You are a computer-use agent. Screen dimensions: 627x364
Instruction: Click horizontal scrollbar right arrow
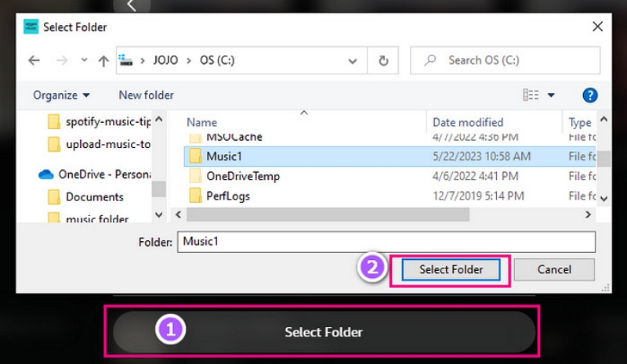[x=588, y=214]
